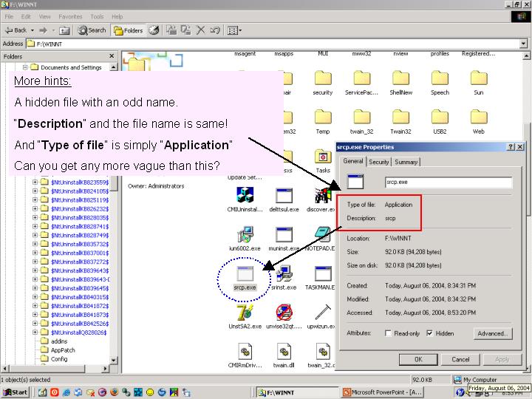Expand $NtUninstallKB824105$ tree node

point(35,191)
